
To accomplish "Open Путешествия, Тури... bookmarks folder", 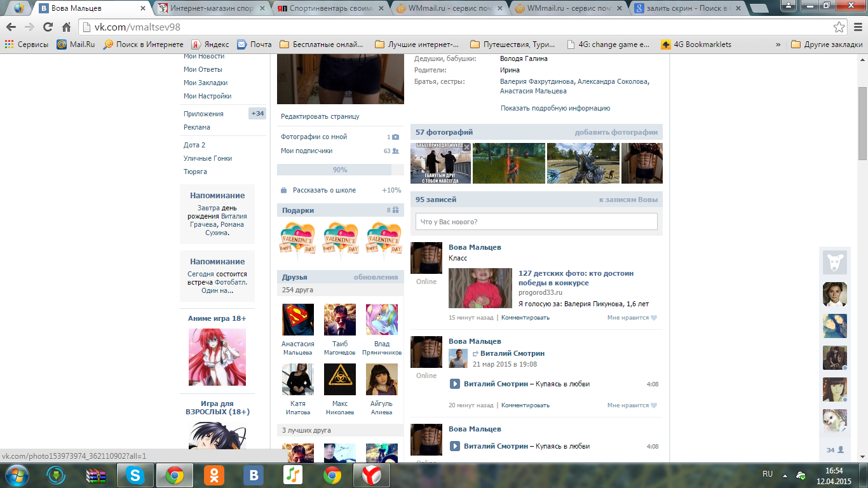I will [x=512, y=44].
